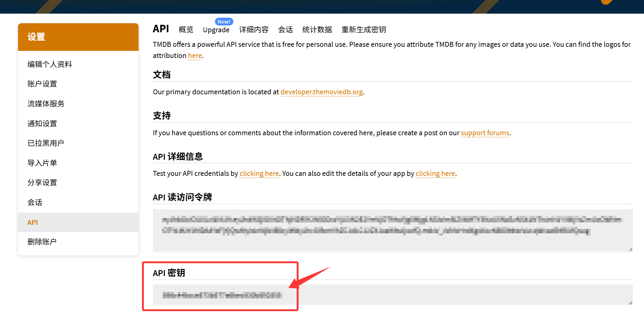The height and width of the screenshot is (313, 644).
Task: Open the Upgrade tab
Action: pyautogui.click(x=216, y=30)
